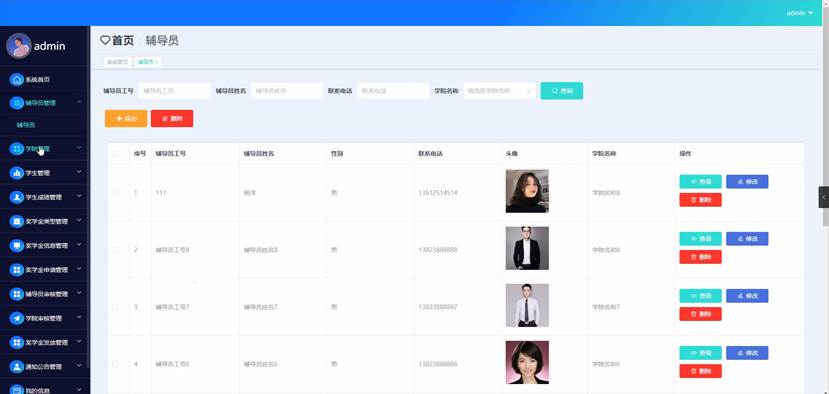Click 删除 for row 辅导员工号6
The width and height of the screenshot is (829, 394).
click(700, 371)
